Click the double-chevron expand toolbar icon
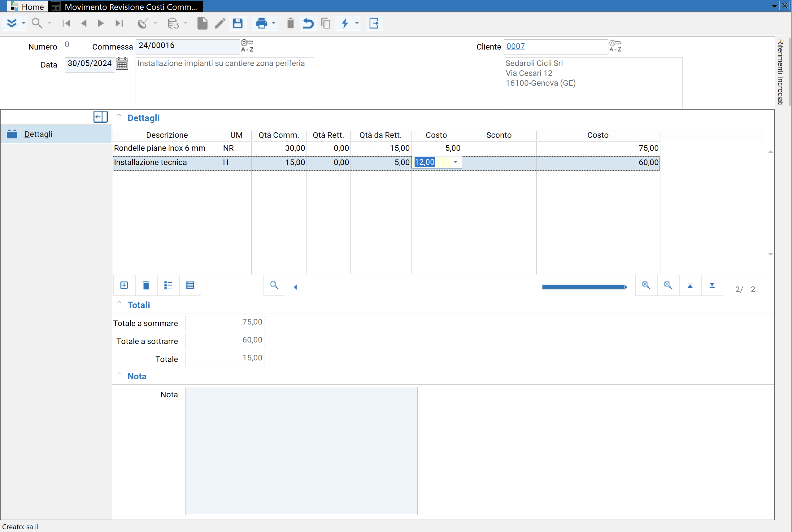Screen dimensions: 792x532 [11, 23]
